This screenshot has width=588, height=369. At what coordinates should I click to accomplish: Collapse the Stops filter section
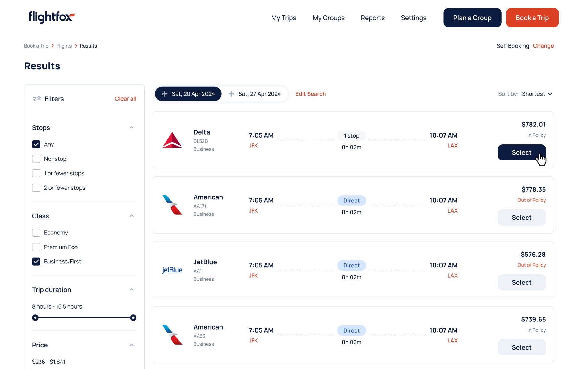coord(132,127)
